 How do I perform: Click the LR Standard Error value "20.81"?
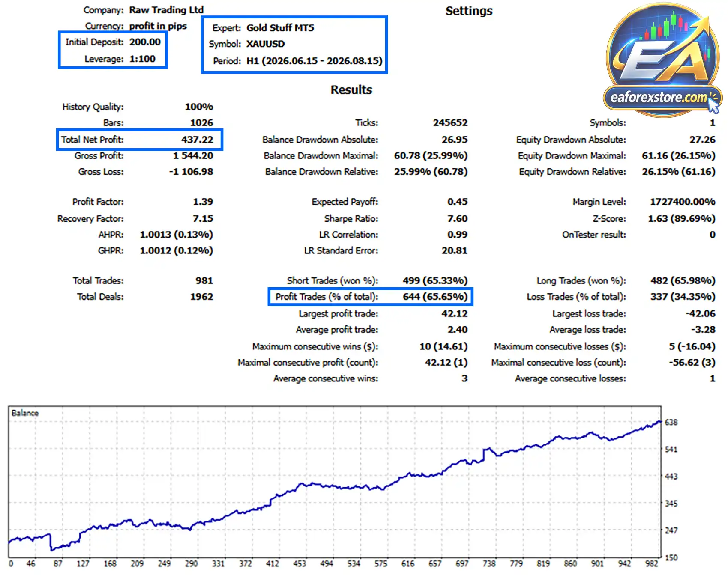[x=455, y=250]
